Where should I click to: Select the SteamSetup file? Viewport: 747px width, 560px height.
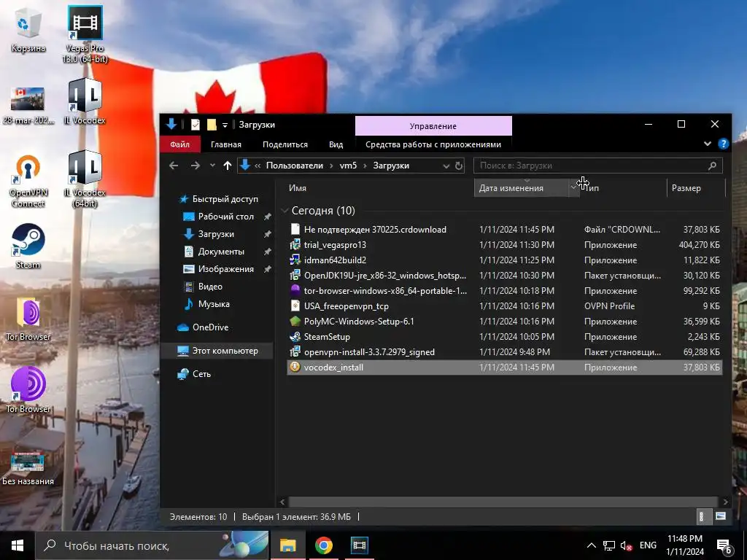click(x=505, y=337)
